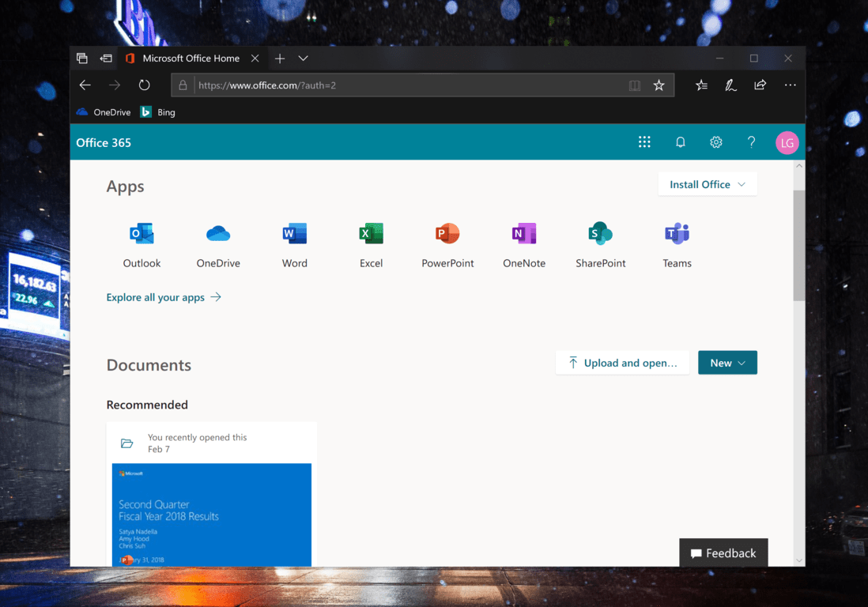868x607 pixels.
Task: Follow the Explore all your apps link
Action: tap(155, 297)
